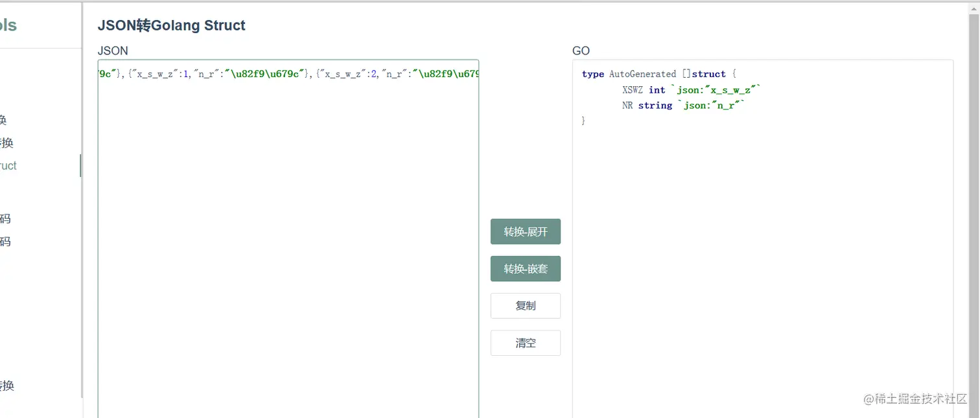Viewport: 980px width, 418px height.
Task: Clear content with 清空 button
Action: coord(526,343)
